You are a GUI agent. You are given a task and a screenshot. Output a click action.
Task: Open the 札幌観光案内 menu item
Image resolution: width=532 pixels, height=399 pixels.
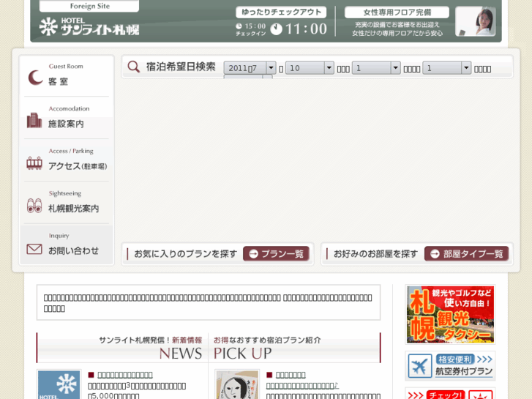[x=67, y=203]
